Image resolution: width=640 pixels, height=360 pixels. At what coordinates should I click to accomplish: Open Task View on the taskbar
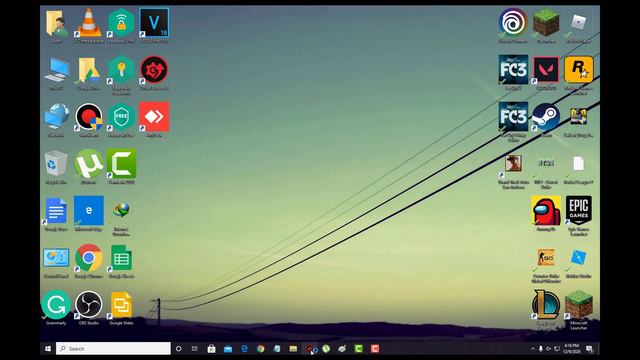(x=195, y=349)
